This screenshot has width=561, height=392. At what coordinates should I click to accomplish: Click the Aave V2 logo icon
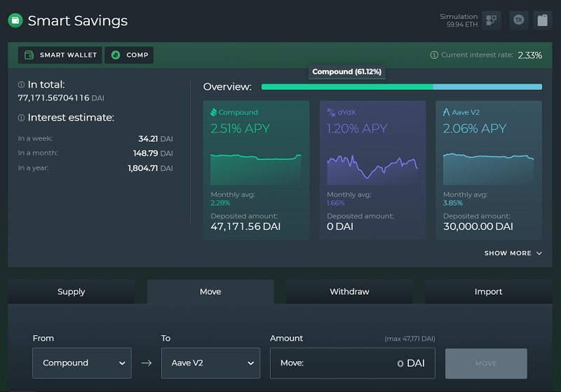[x=446, y=112]
